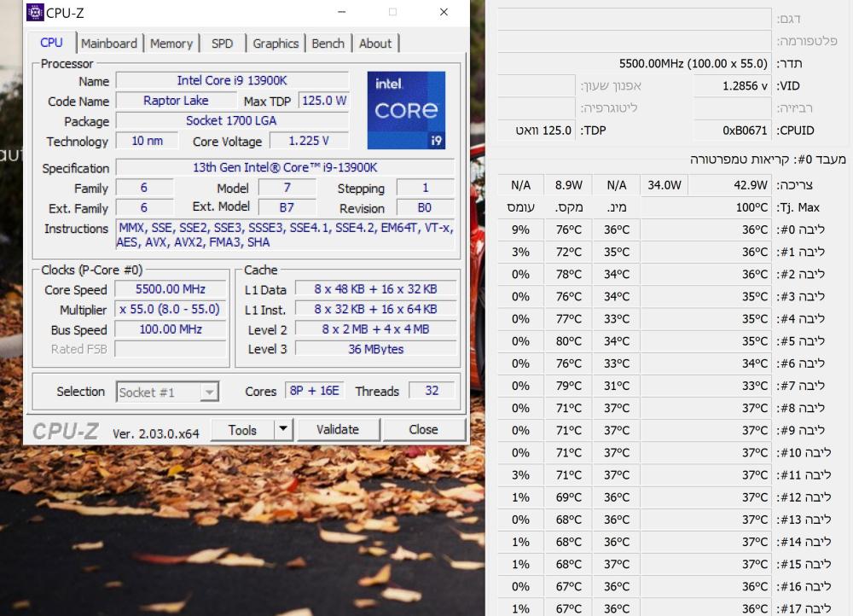
Task: Click the Intel Core i9 logo badge
Action: pos(406,110)
